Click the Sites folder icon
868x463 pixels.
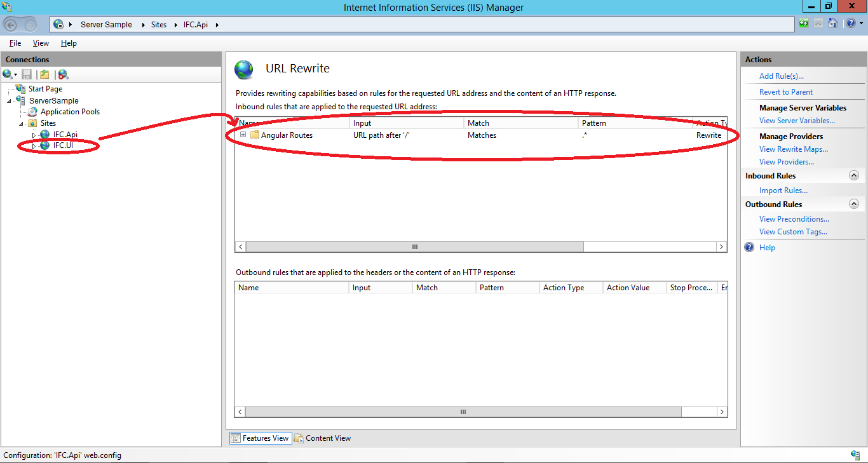(x=32, y=123)
